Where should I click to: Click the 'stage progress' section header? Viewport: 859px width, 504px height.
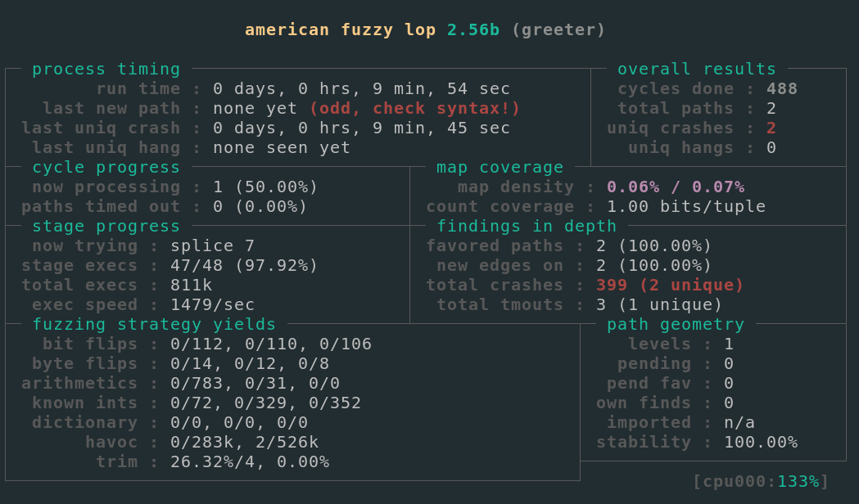pos(106,227)
